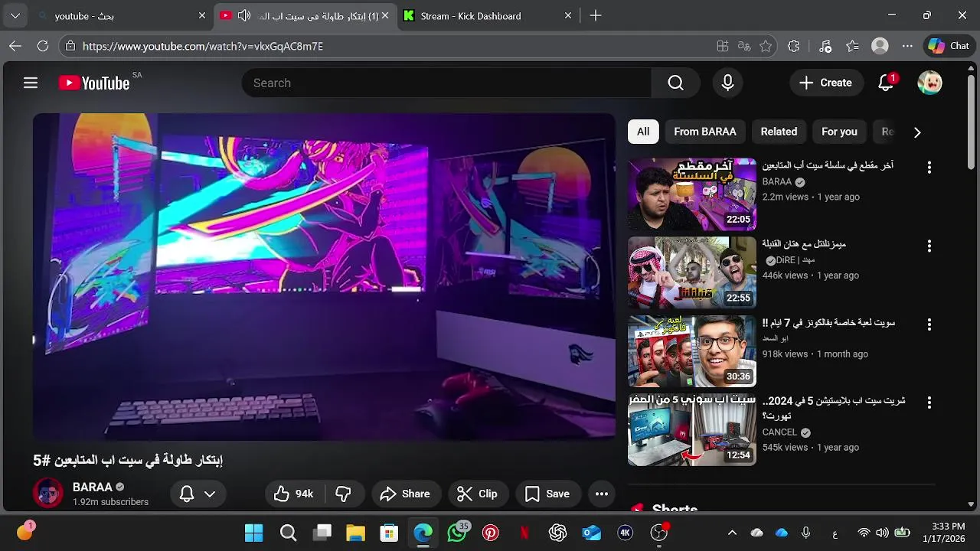The image size is (980, 551).
Task: Refresh the page
Action: tap(43, 46)
